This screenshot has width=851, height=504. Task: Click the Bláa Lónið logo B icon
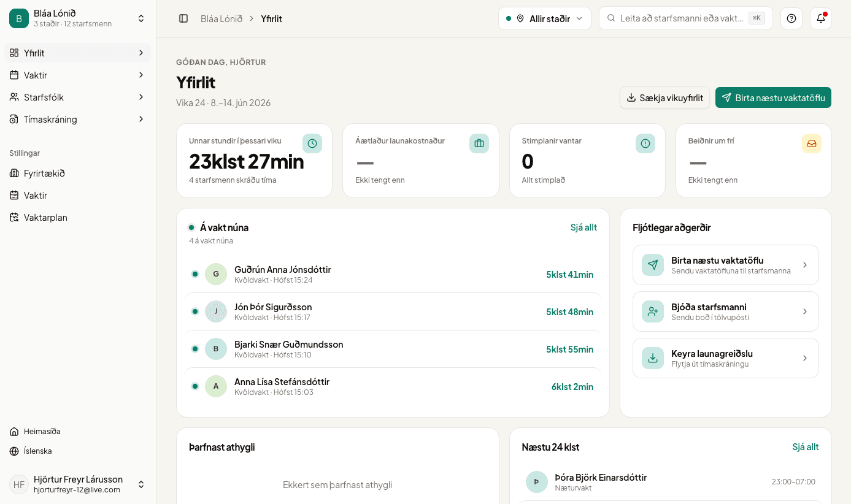19,18
